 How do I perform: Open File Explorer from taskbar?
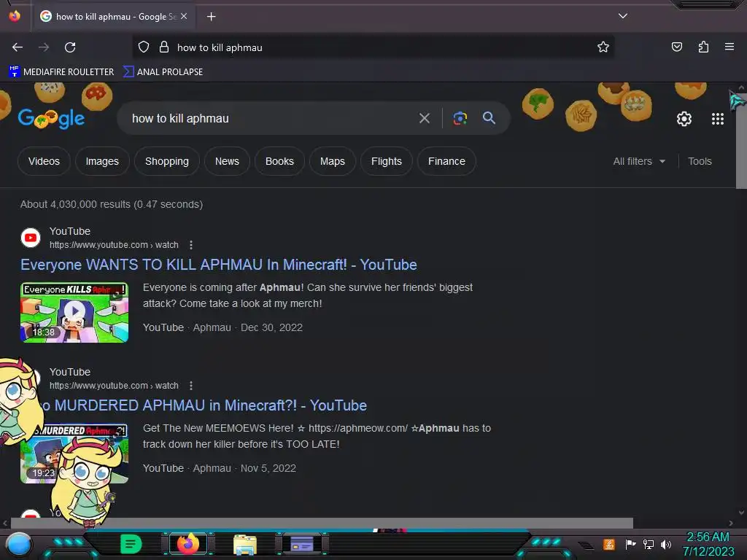(245, 544)
